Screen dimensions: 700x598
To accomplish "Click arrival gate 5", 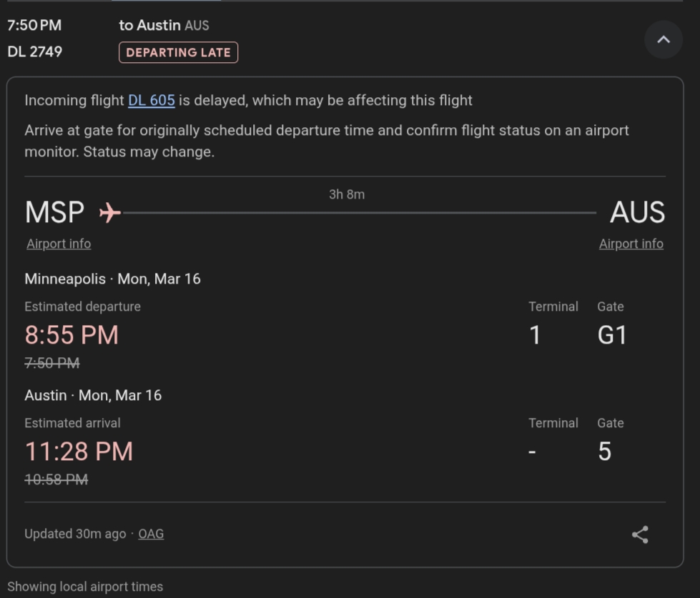I will (x=604, y=451).
